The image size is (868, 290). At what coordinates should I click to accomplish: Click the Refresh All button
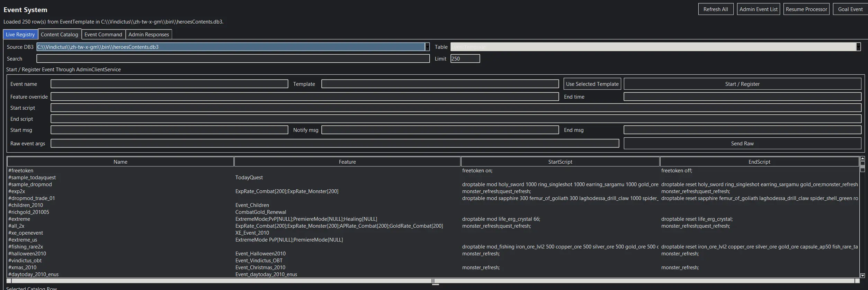pos(716,9)
